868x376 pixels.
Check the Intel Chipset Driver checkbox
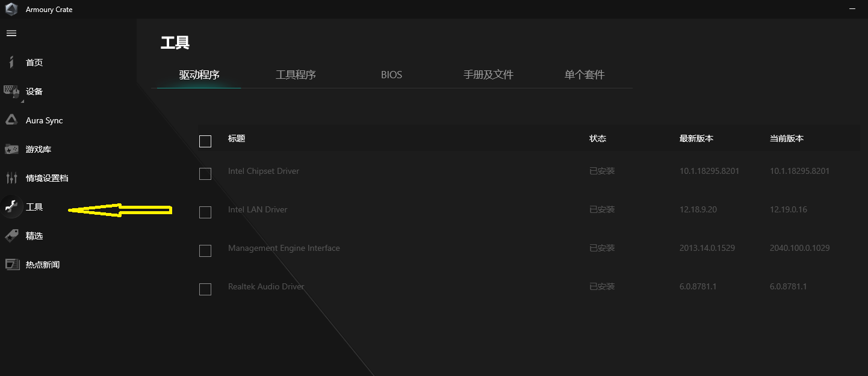click(x=205, y=174)
